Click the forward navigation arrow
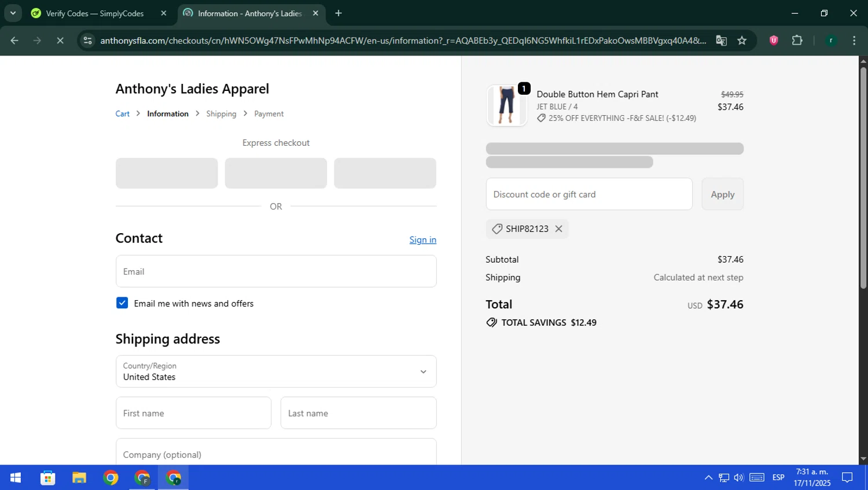 click(x=37, y=40)
